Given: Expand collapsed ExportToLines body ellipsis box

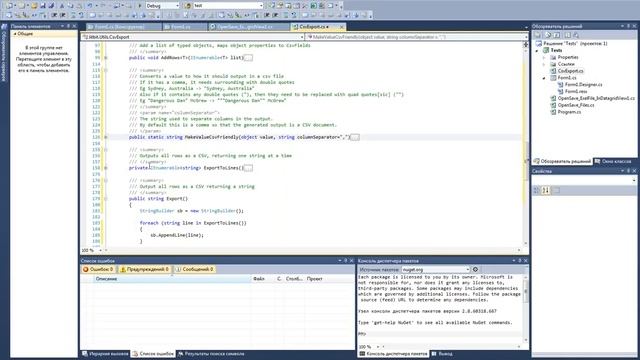Looking at the screenshot, I should pyautogui.click(x=248, y=168).
